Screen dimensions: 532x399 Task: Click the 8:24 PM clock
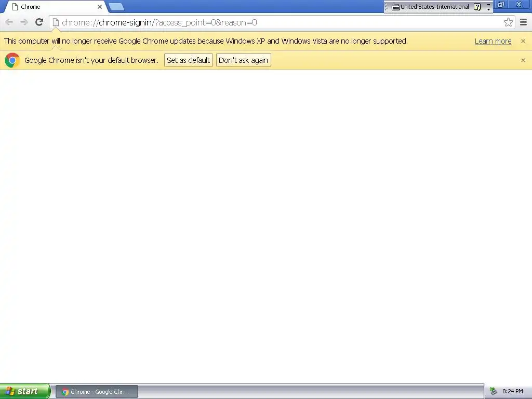pyautogui.click(x=512, y=391)
